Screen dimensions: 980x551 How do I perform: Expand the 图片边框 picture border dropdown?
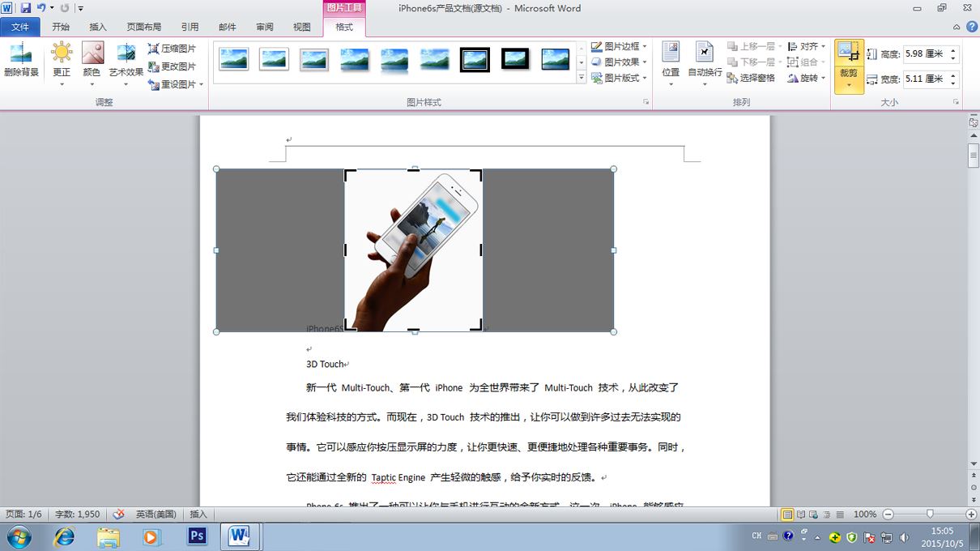pyautogui.click(x=644, y=46)
